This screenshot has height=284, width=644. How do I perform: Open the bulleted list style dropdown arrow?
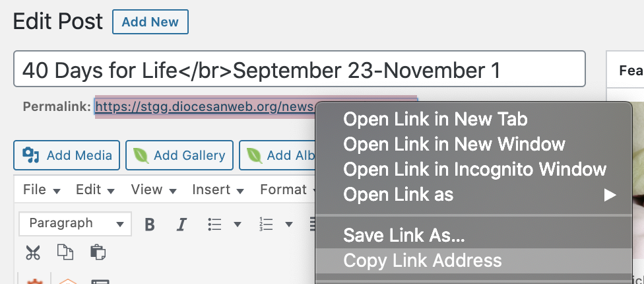tap(237, 225)
